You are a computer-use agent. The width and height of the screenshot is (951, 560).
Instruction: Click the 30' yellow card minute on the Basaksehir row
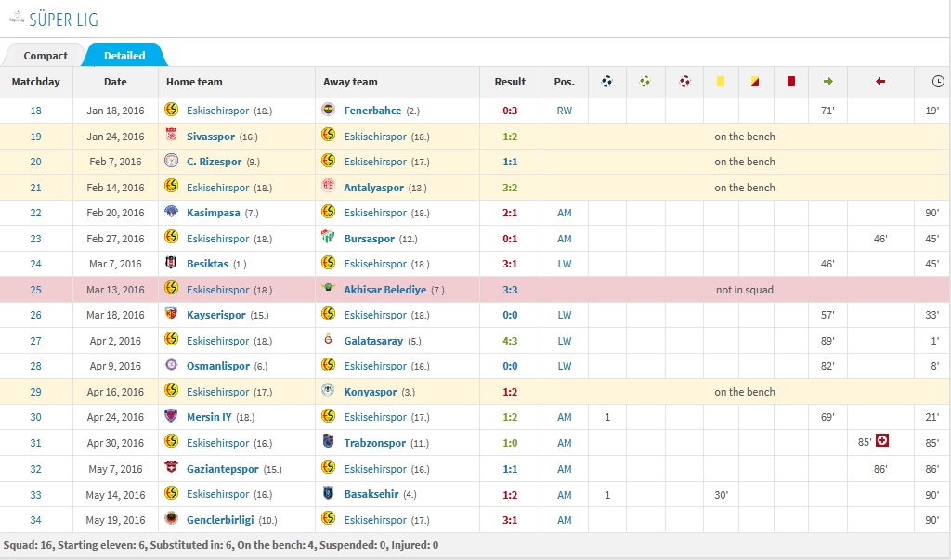click(721, 494)
